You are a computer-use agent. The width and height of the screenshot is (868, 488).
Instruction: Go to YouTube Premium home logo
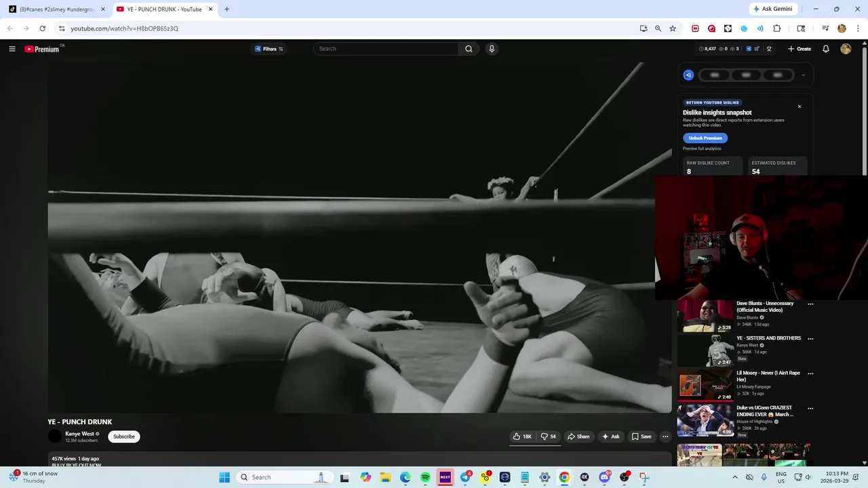tap(42, 49)
